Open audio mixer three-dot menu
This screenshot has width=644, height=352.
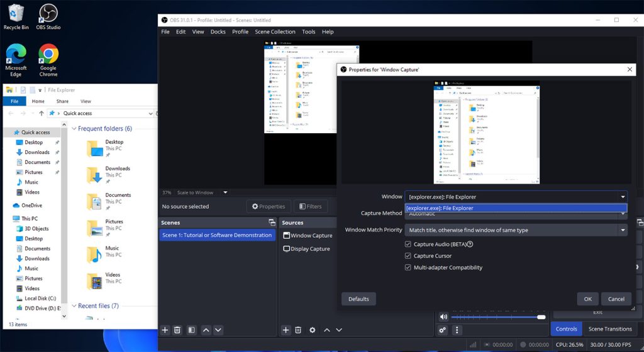click(457, 330)
